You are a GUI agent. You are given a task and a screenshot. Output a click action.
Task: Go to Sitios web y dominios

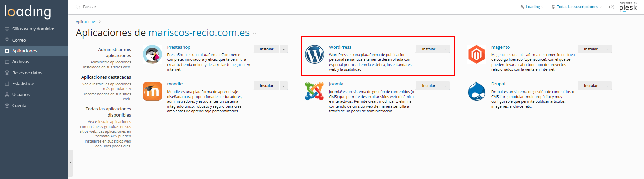[34, 29]
